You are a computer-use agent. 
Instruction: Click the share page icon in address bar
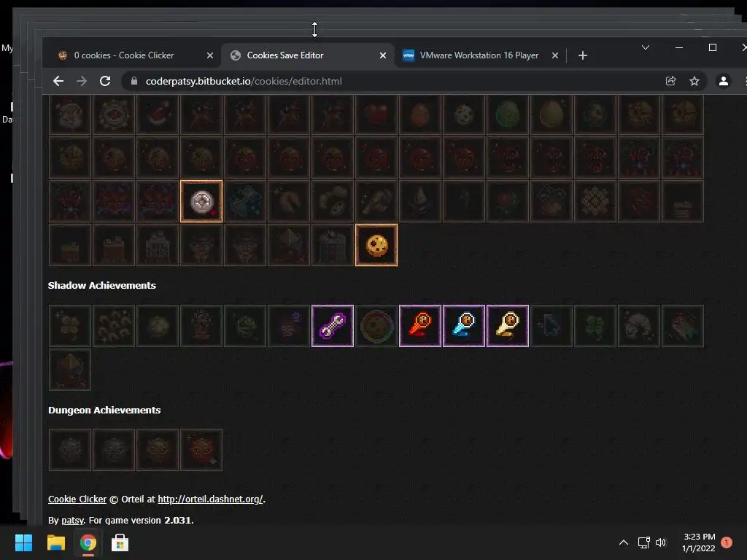click(x=671, y=82)
